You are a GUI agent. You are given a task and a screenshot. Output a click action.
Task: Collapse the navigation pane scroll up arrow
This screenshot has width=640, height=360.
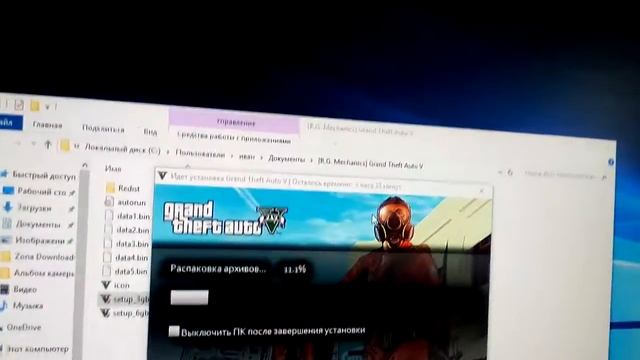(85, 165)
